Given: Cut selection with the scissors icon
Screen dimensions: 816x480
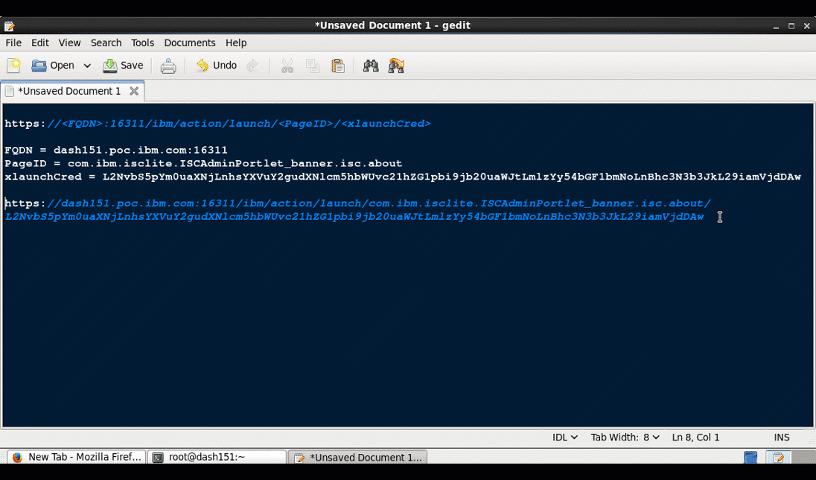Looking at the screenshot, I should pyautogui.click(x=287, y=66).
